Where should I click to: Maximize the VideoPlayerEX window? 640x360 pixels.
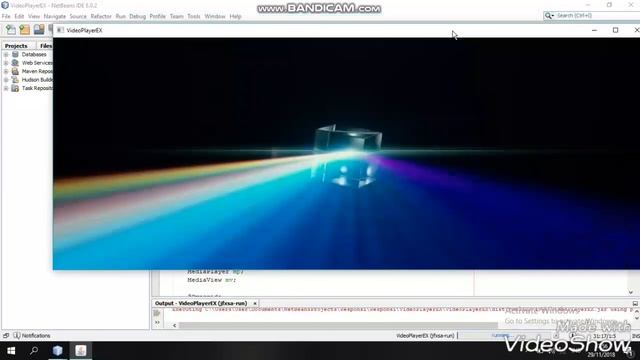(615, 30)
